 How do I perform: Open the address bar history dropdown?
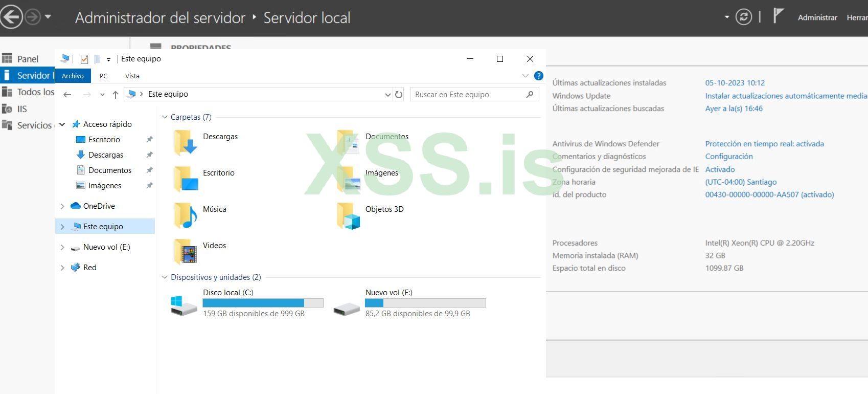coord(387,94)
